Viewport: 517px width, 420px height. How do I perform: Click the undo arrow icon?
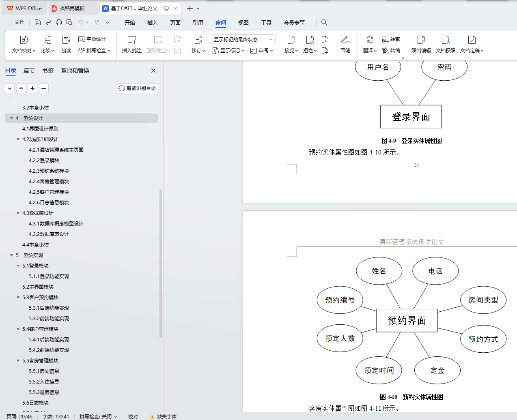coord(81,22)
